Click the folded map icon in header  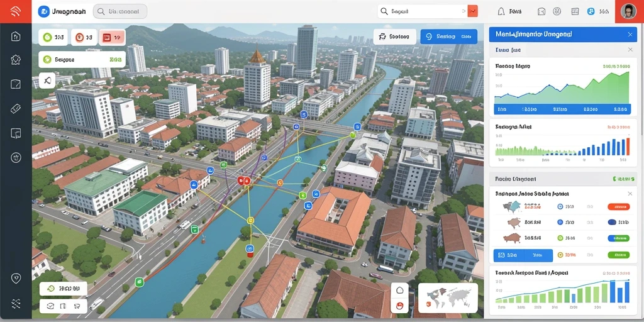[x=541, y=11]
